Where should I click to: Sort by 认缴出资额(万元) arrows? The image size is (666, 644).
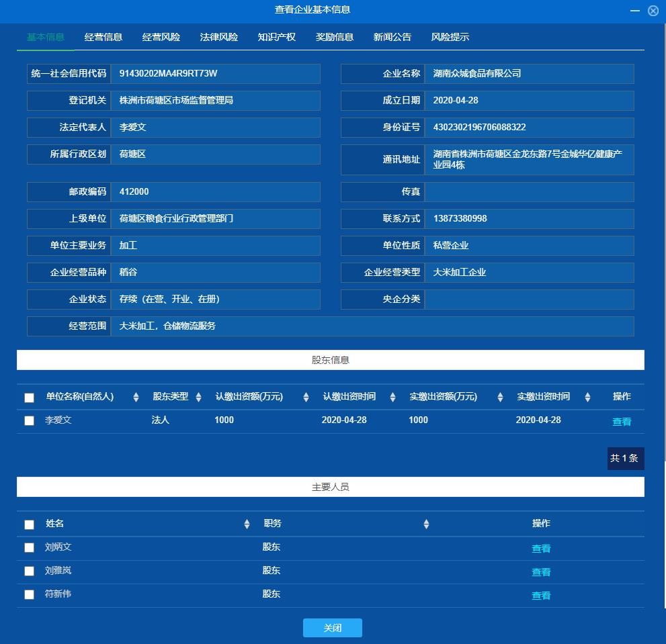[306, 398]
